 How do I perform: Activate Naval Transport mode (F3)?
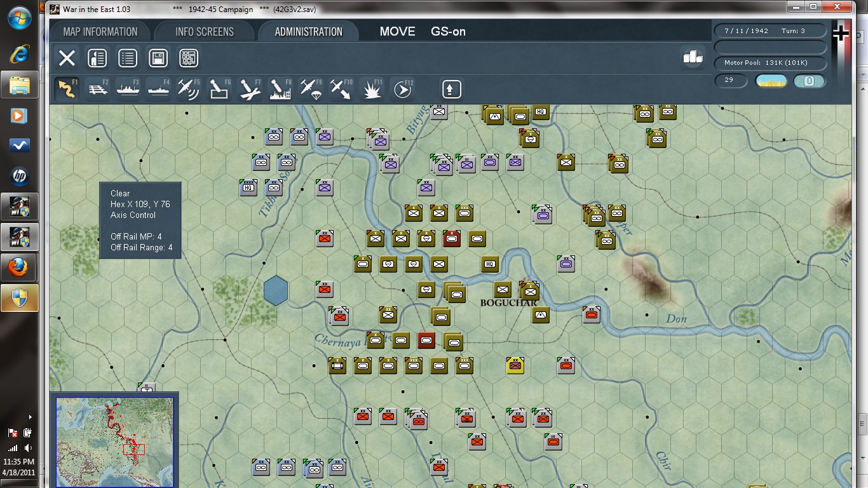click(128, 89)
